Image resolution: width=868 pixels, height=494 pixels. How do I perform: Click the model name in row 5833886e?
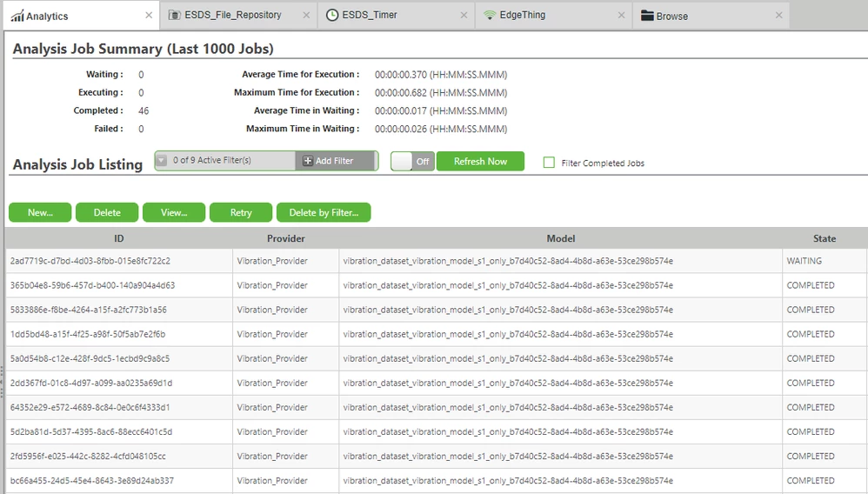(x=508, y=310)
